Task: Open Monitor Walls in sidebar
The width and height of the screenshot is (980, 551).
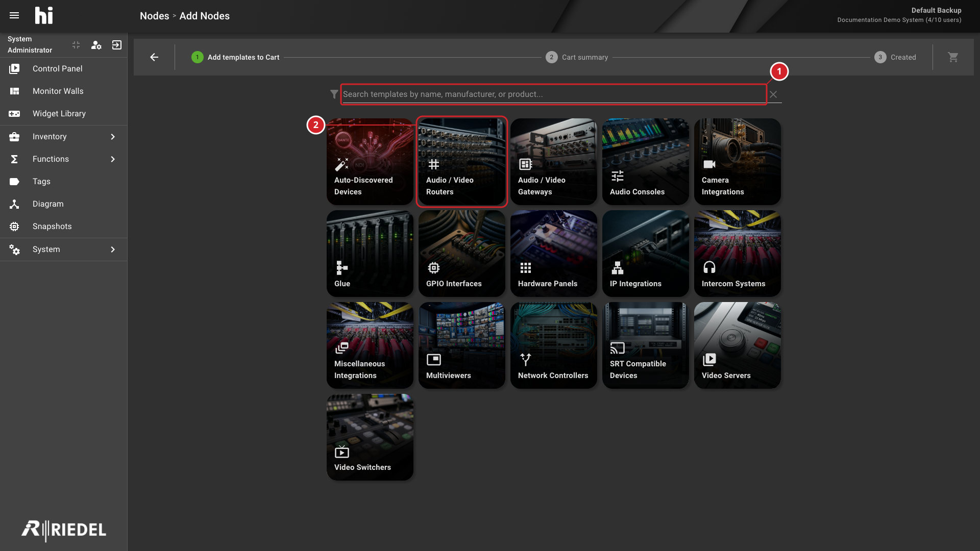Action: pos(63,91)
